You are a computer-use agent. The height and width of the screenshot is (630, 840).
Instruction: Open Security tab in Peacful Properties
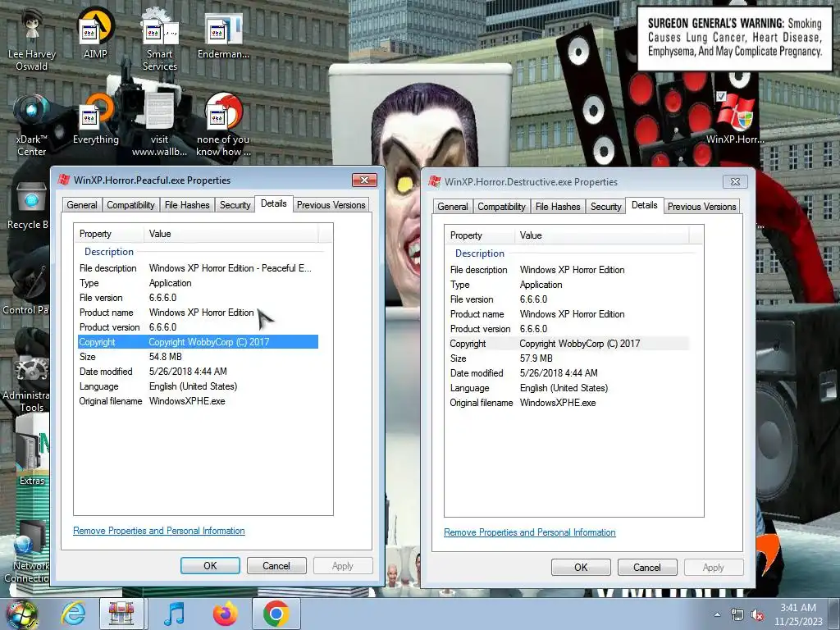235,204
